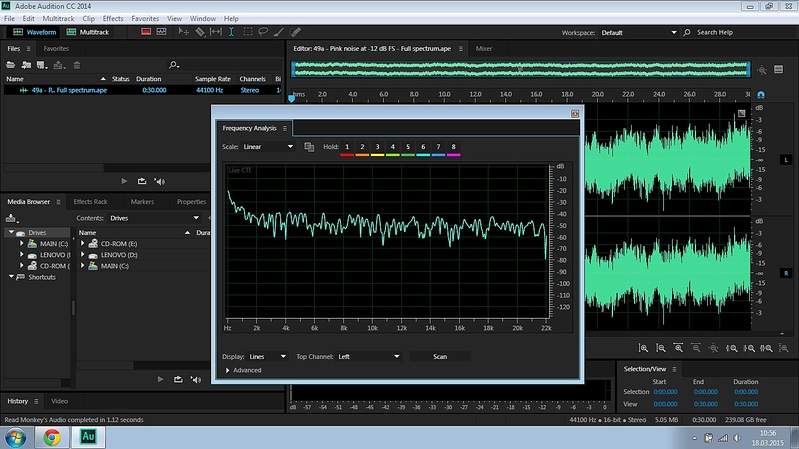Toggle Hold button 5

click(x=408, y=147)
